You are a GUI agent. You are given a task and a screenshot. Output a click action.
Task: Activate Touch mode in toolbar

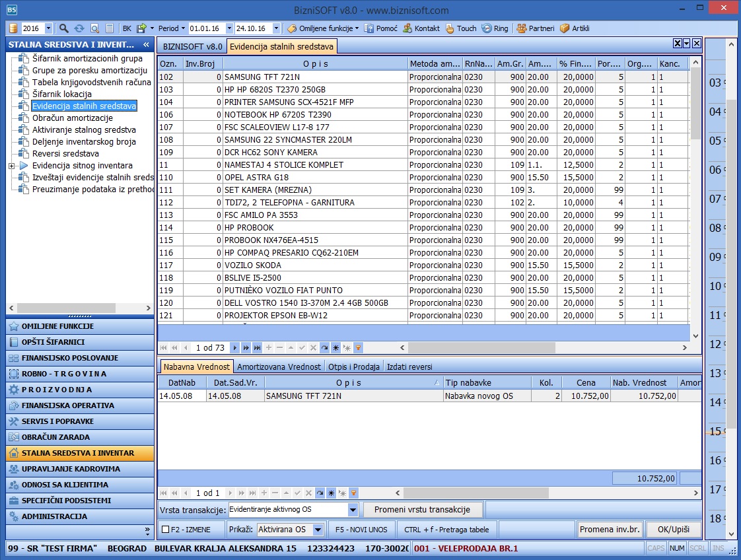461,28
